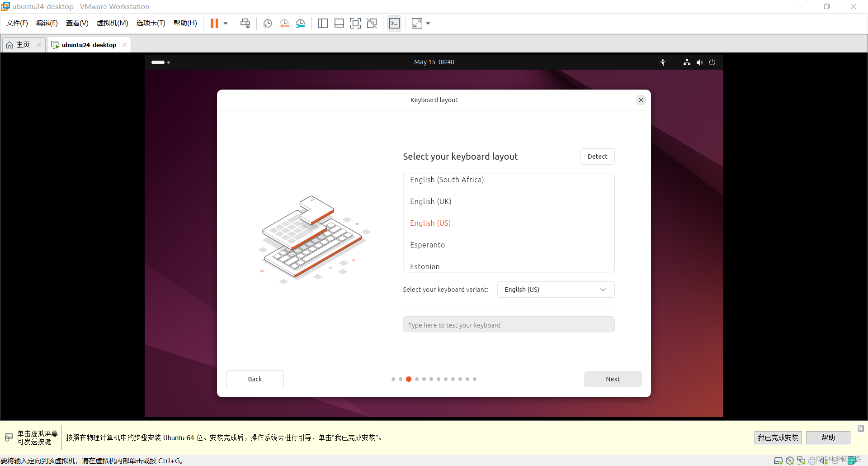Pause the virtual machine

coord(215,23)
